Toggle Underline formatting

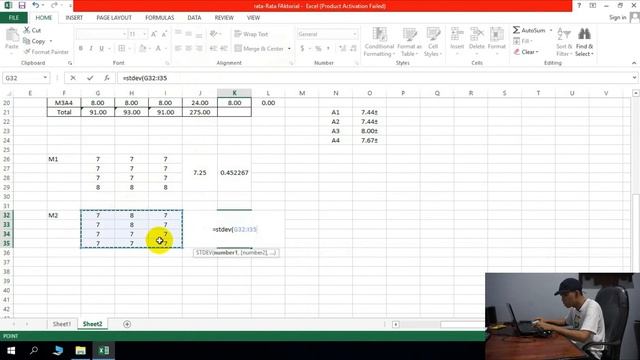tap(101, 49)
